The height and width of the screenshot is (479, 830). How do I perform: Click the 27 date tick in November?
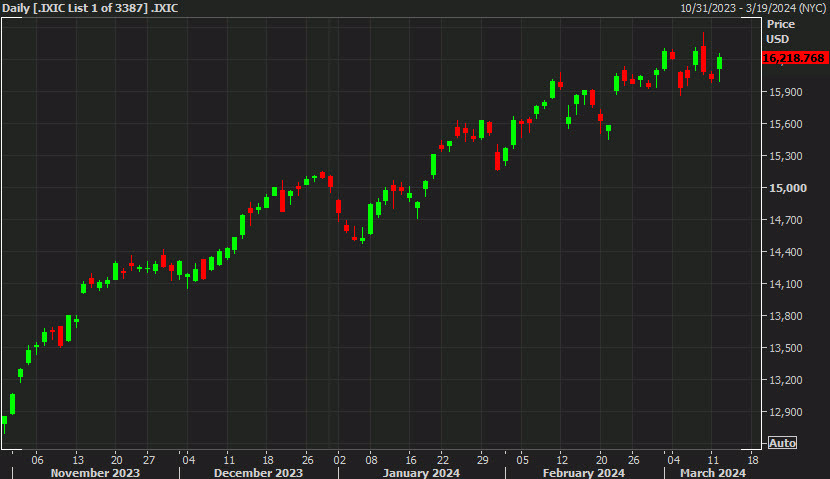coord(149,459)
